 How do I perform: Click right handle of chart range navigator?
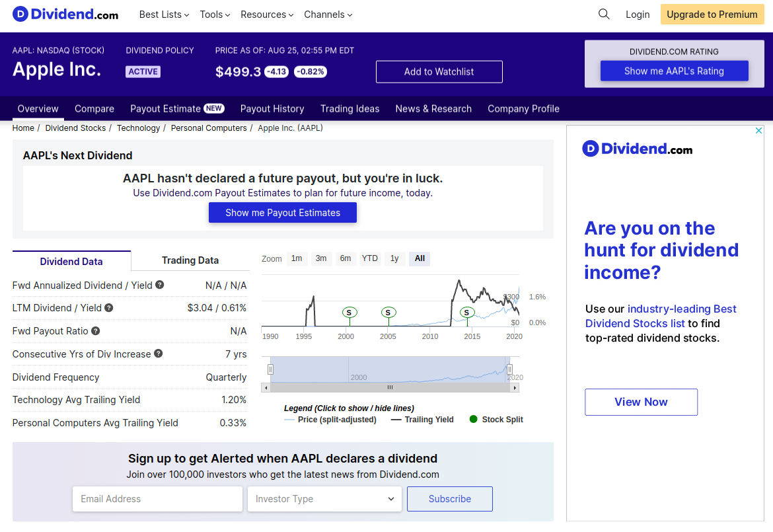tap(510, 369)
